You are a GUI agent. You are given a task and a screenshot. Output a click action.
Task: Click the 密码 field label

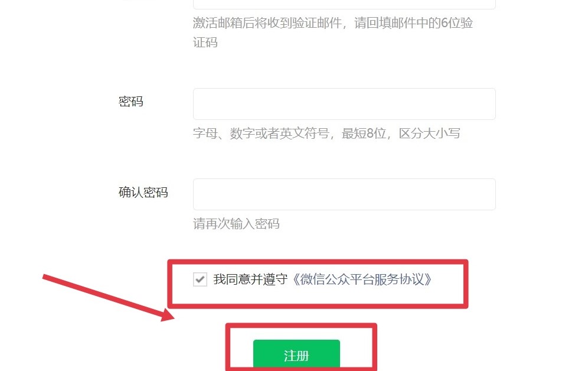click(x=131, y=102)
